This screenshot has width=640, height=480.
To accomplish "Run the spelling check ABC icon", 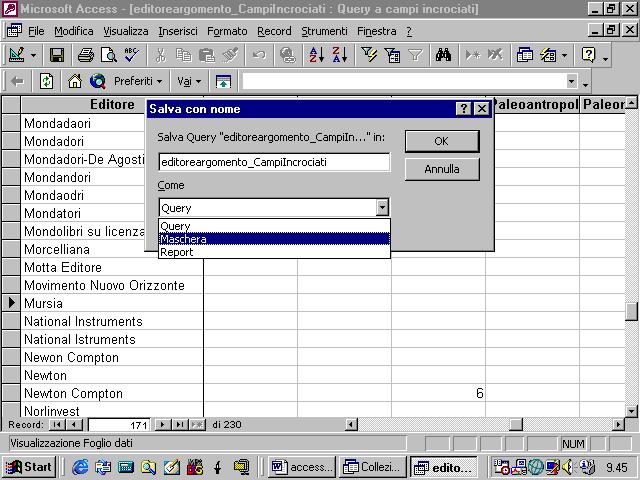I will (x=131, y=55).
